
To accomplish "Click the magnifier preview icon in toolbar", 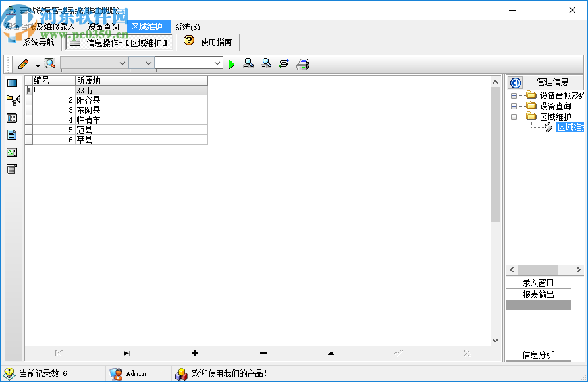I will click(49, 63).
